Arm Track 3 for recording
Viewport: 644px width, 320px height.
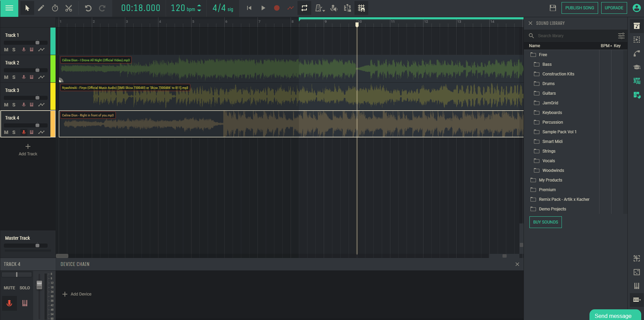23,105
